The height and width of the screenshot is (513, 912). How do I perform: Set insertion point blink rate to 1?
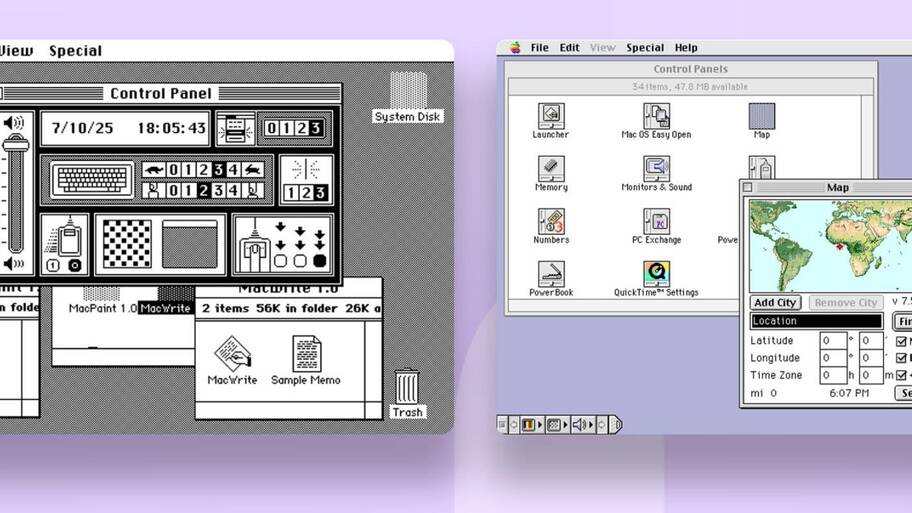(291, 193)
